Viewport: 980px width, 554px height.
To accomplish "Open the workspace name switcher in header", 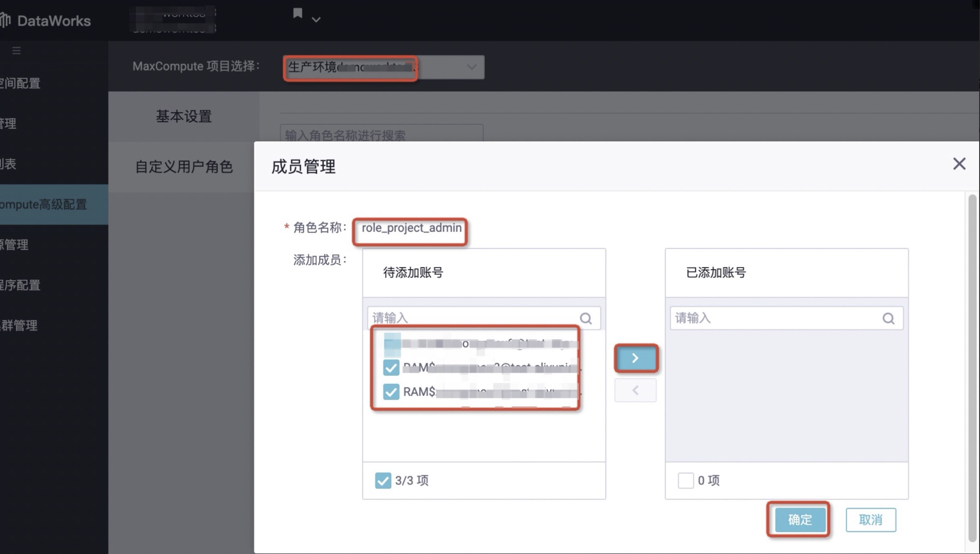I will (172, 20).
